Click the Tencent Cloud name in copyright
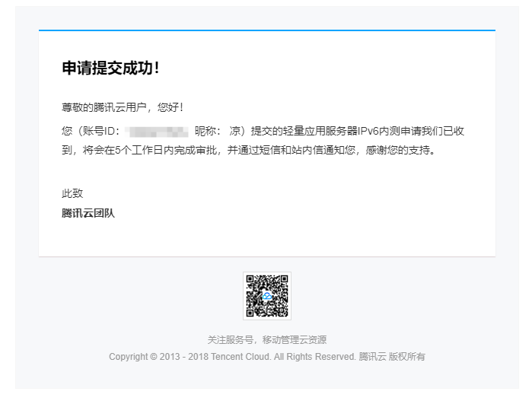This screenshot has height=404, width=532. pyautogui.click(x=241, y=356)
